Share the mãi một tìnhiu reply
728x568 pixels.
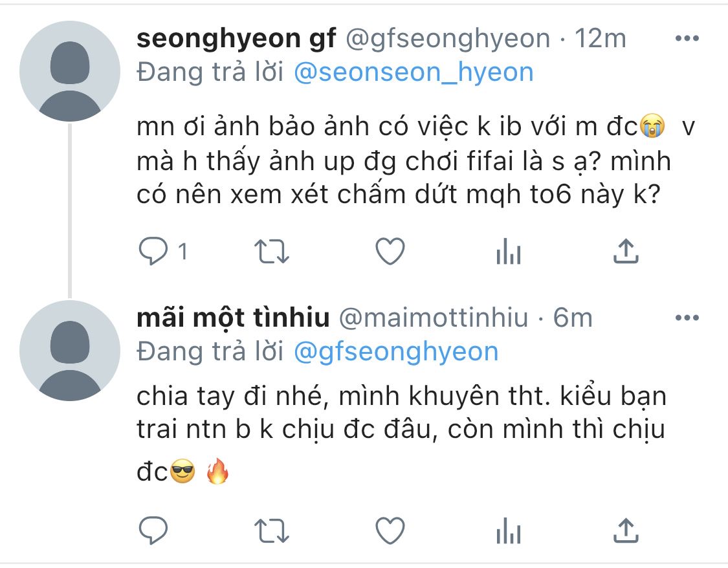pyautogui.click(x=626, y=531)
